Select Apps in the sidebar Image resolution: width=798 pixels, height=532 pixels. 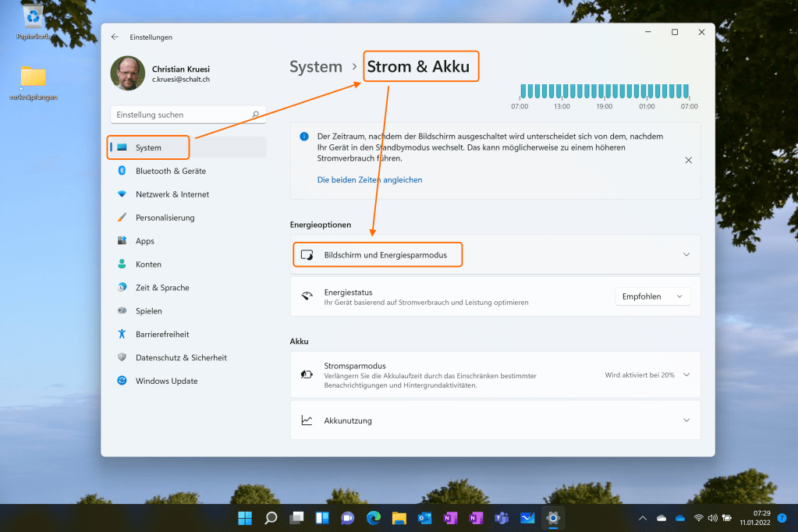tap(145, 241)
